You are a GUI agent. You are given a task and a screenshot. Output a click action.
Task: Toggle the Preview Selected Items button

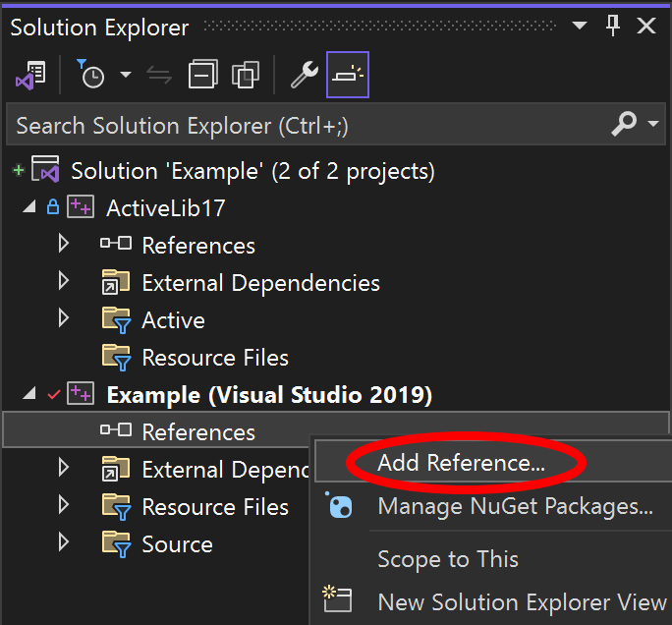pyautogui.click(x=348, y=76)
